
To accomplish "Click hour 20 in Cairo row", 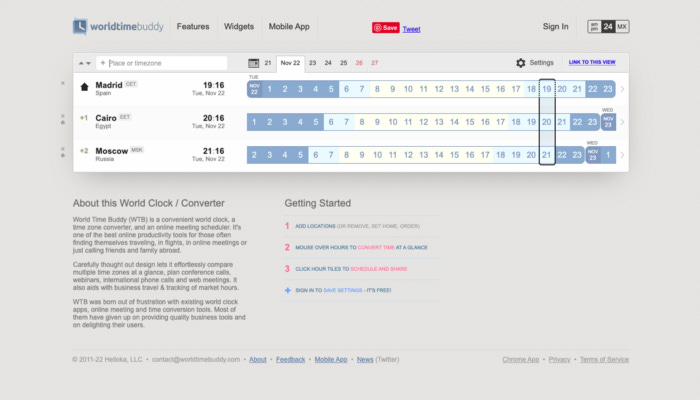I will (547, 122).
